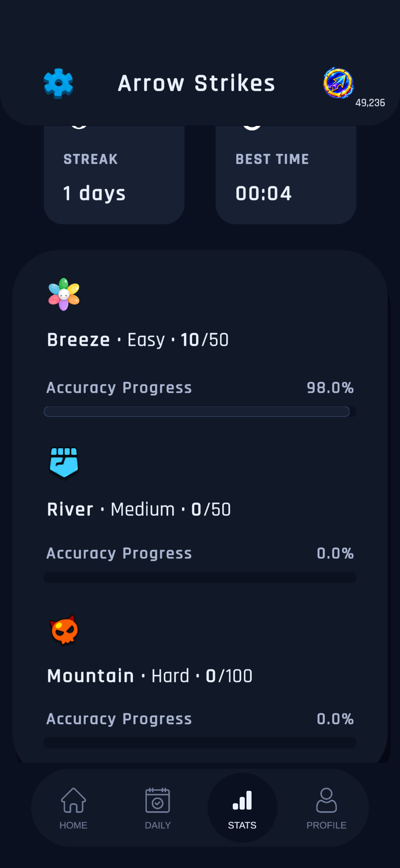Viewport: 400px width, 868px height.
Task: Tap the River blue fist icon
Action: click(x=64, y=462)
